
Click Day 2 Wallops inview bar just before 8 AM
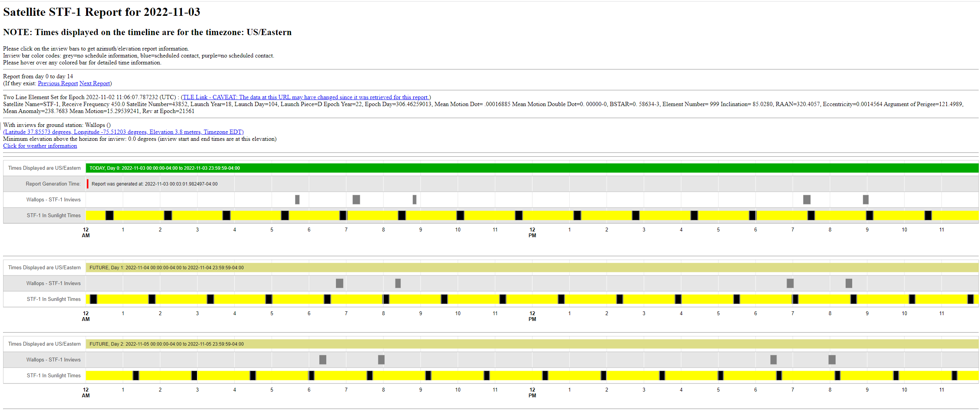click(381, 360)
